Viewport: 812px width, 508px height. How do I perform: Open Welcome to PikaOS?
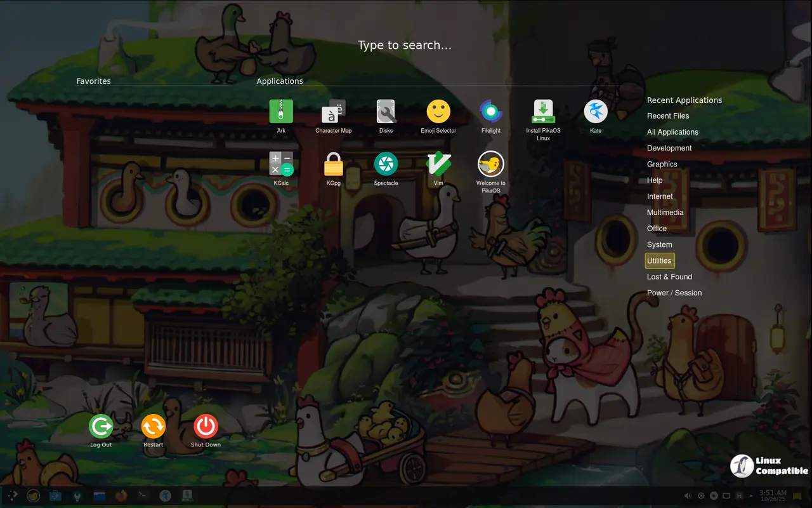point(490,164)
